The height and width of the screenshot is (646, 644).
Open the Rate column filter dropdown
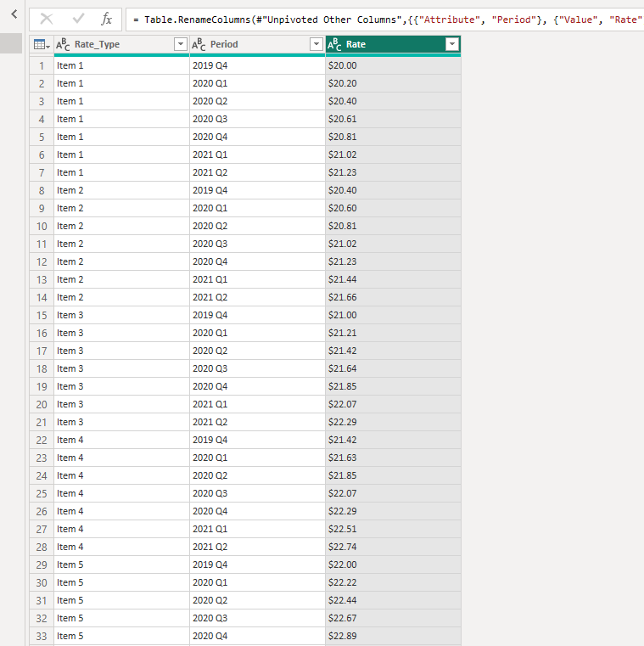[x=452, y=44]
